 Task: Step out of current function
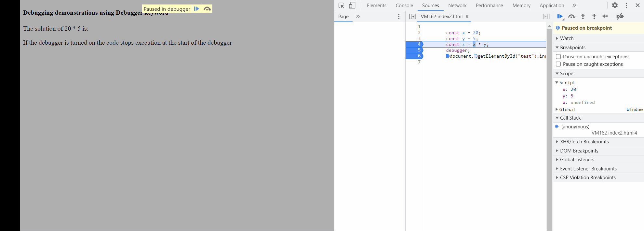point(594,17)
